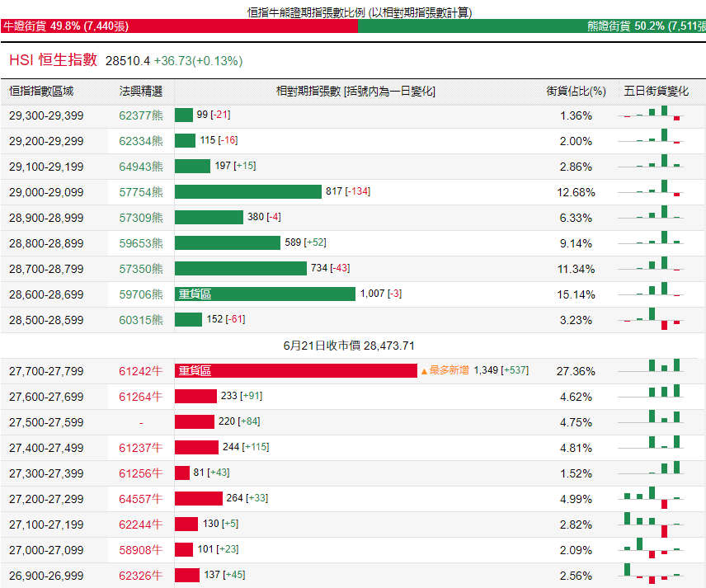Viewport: 706px width, 588px height.
Task: Click the 6月21日收市價 28,473.71 text
Action: (349, 346)
